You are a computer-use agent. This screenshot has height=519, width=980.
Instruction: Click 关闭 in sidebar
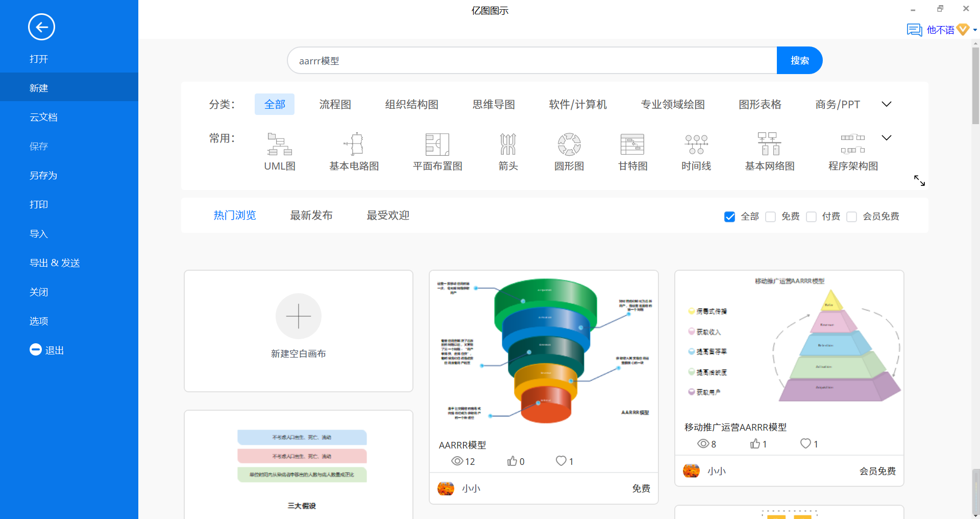click(69, 292)
